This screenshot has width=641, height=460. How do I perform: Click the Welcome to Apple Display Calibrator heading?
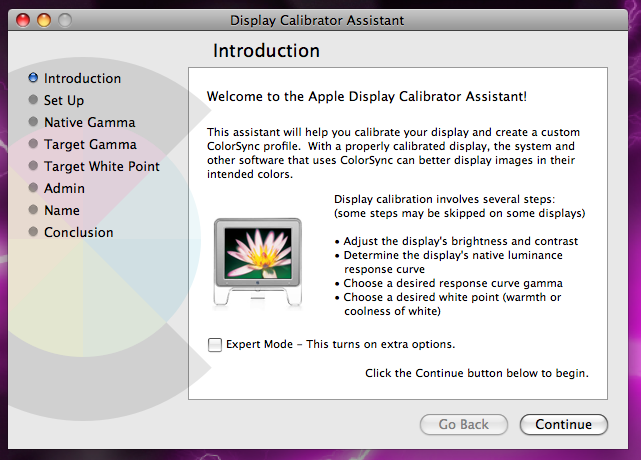(x=367, y=96)
